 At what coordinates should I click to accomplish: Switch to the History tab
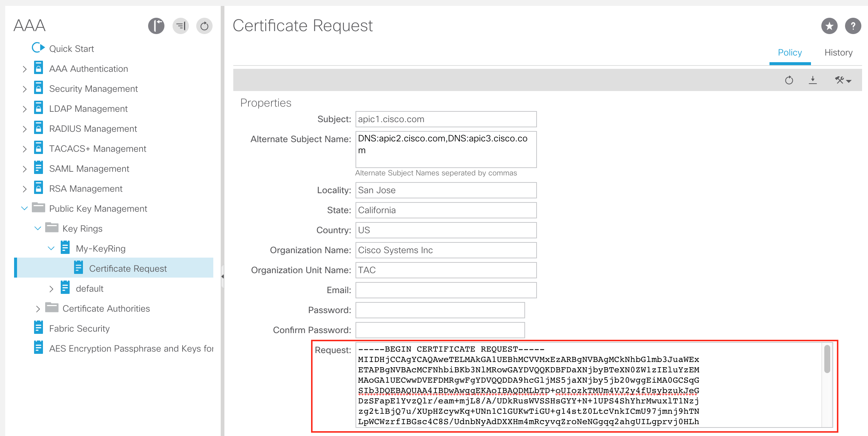tap(838, 53)
